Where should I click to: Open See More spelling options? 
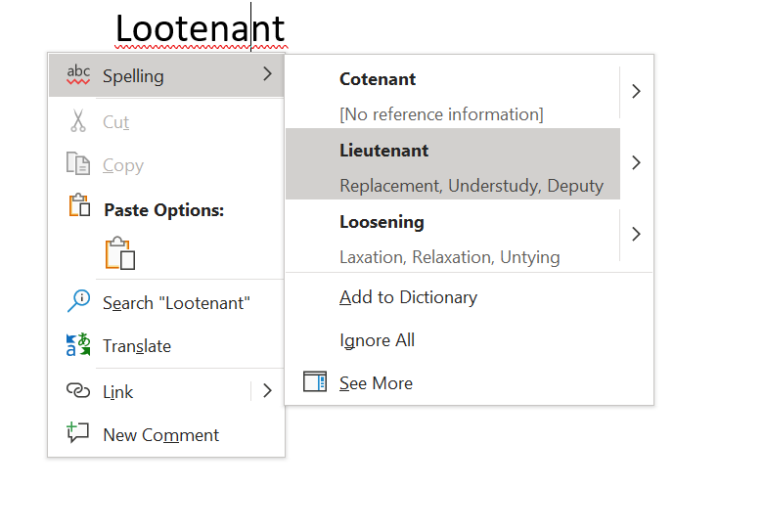tap(469, 383)
